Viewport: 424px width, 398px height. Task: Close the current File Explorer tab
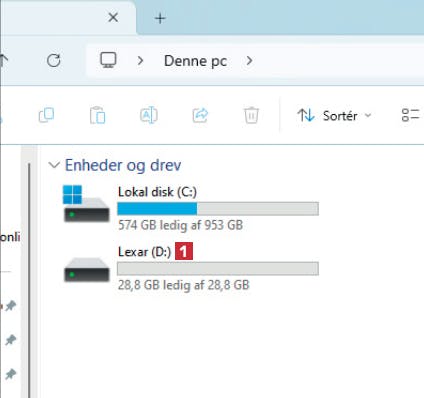(x=113, y=17)
